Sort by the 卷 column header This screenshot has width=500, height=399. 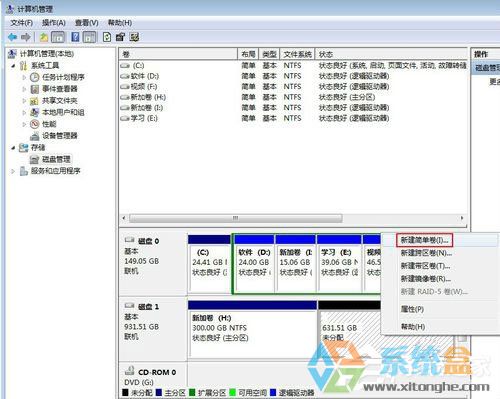pos(178,54)
